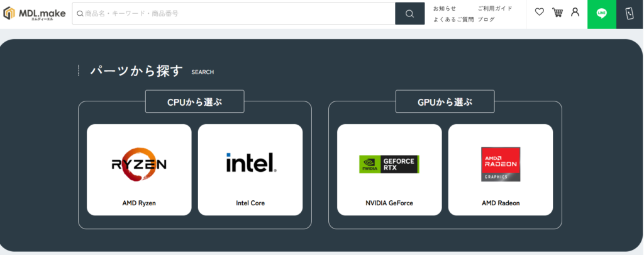Viewport: 644px width, 255px height.
Task: Open the ご利用ガイド menu item
Action: point(494,8)
